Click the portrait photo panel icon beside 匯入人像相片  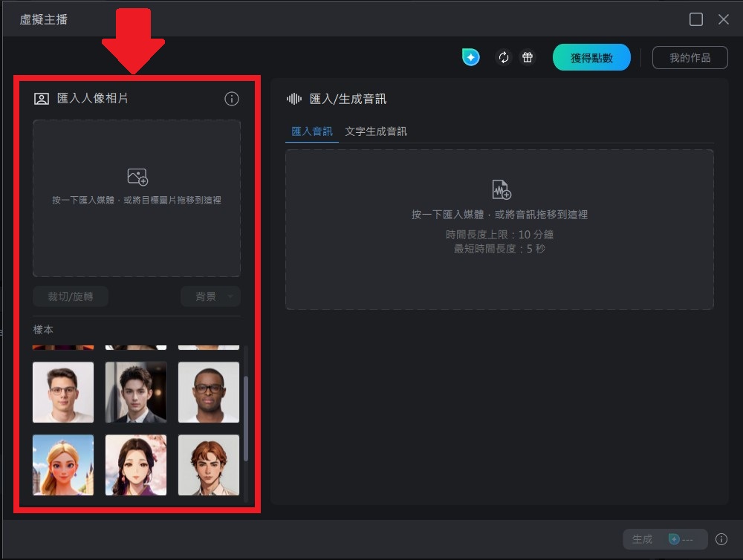click(42, 98)
